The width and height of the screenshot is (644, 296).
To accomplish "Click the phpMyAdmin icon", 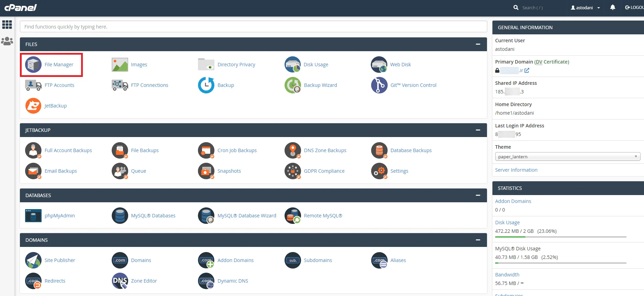I will (x=33, y=216).
